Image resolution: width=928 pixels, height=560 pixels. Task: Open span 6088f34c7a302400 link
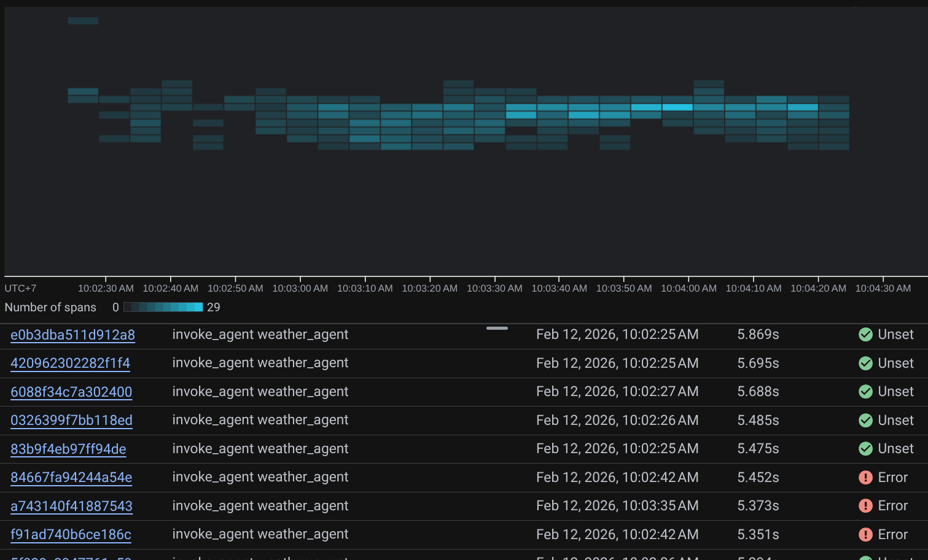[x=71, y=392]
